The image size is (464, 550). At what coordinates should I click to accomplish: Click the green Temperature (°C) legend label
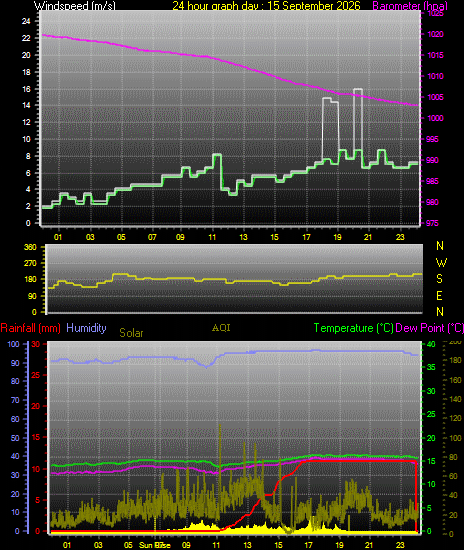354,328
